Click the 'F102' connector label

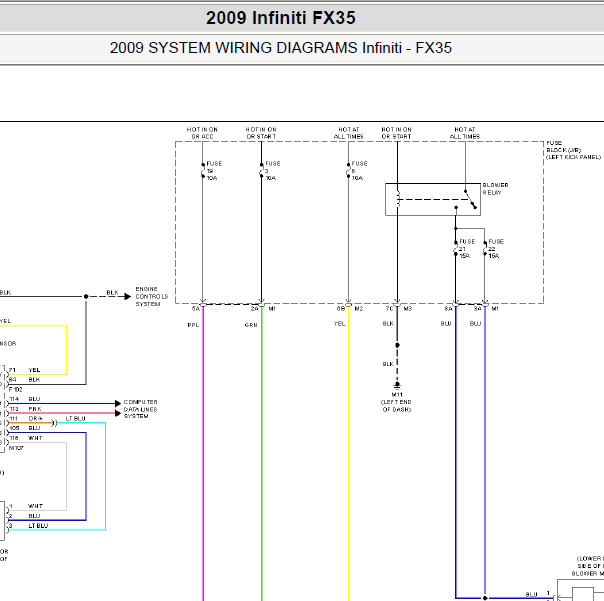15,389
